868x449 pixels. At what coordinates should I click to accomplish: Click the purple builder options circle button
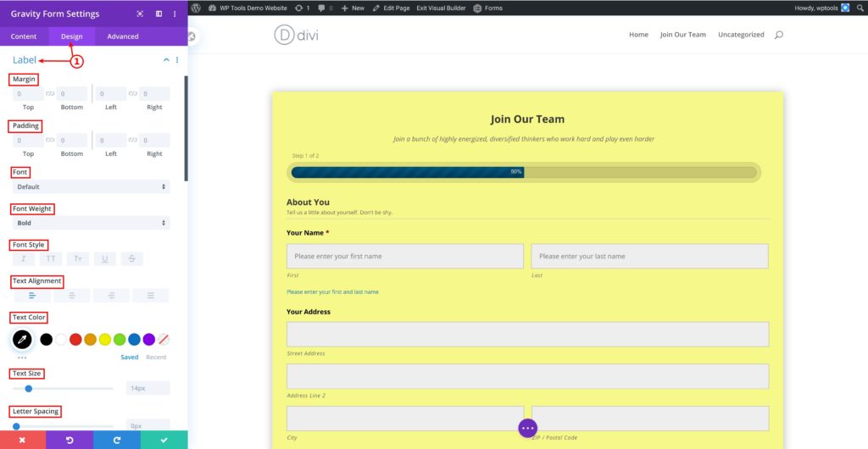(527, 428)
